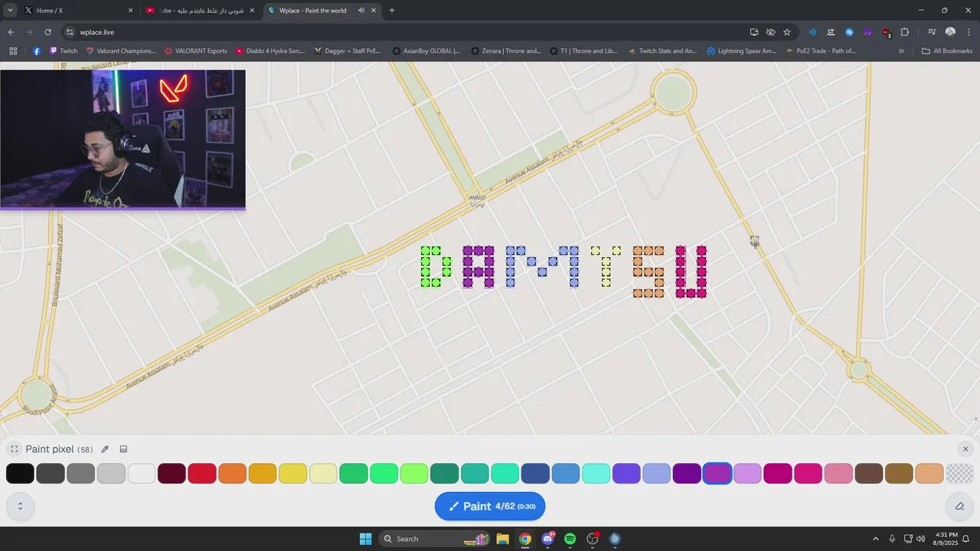The width and height of the screenshot is (980, 551).
Task: Select the eraser tool in the paint panel
Action: [x=959, y=506]
